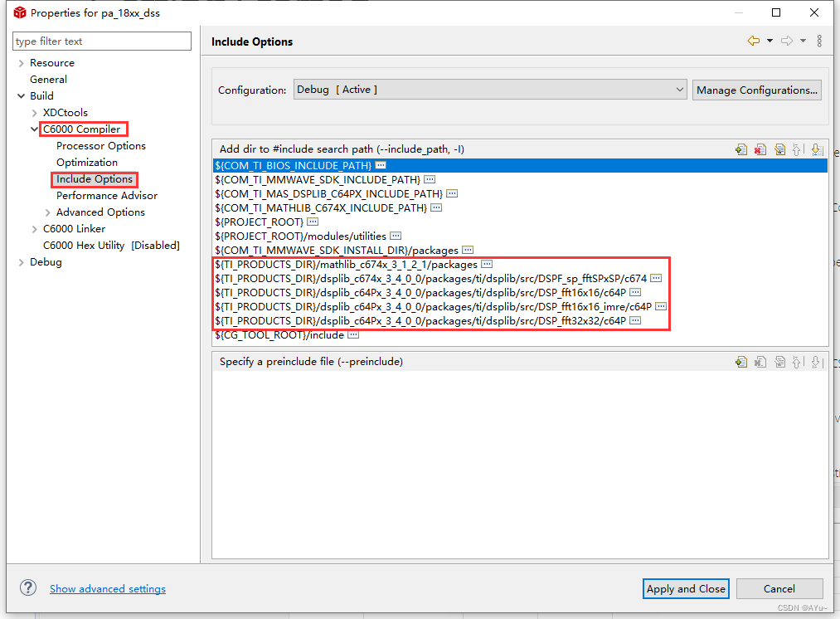Select the DSP_fft16x16_imre/c64P path row

tap(520, 306)
